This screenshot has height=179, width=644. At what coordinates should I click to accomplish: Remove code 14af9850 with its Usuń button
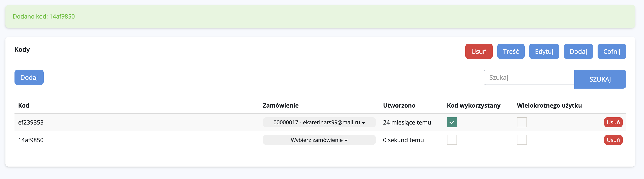pyautogui.click(x=613, y=140)
